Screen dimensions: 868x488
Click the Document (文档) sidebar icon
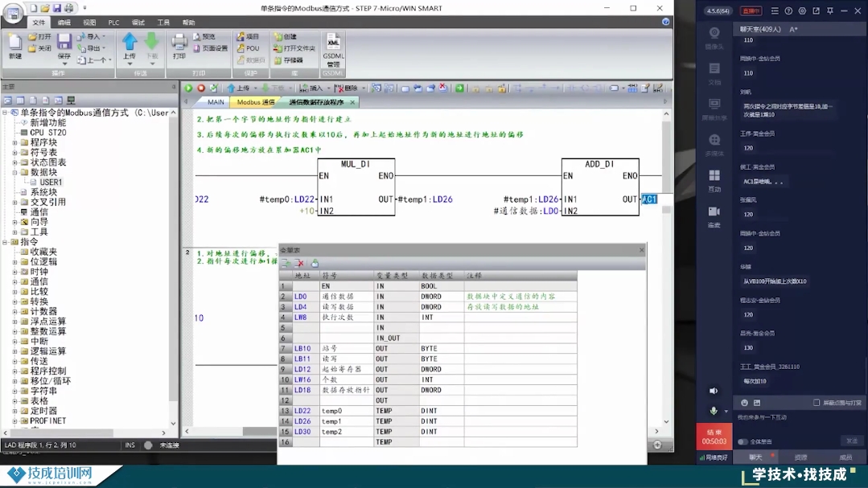[x=714, y=68]
